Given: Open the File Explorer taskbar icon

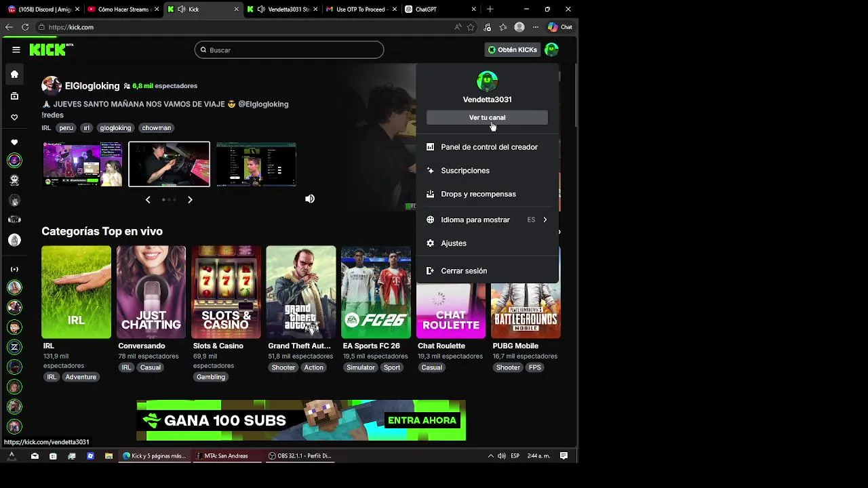Looking at the screenshot, I should [108, 456].
